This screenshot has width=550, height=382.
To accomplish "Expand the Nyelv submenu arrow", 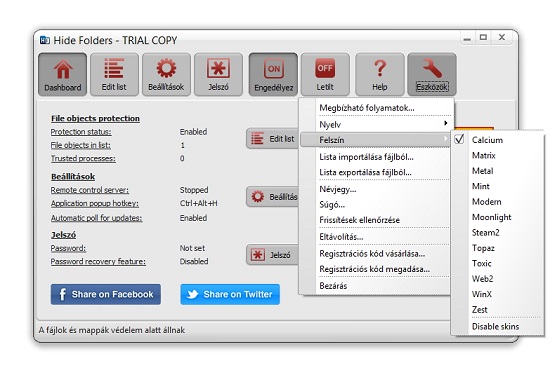I will click(x=445, y=123).
